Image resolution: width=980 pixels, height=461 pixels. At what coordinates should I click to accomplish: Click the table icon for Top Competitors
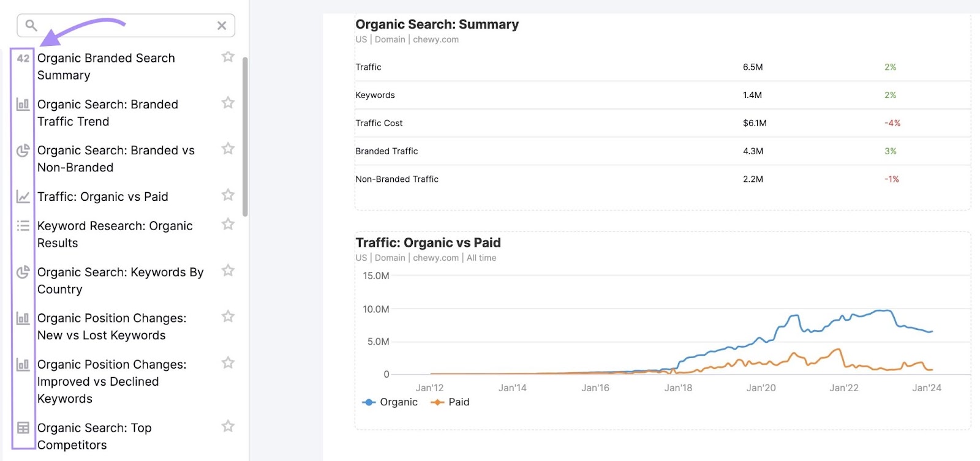click(23, 428)
